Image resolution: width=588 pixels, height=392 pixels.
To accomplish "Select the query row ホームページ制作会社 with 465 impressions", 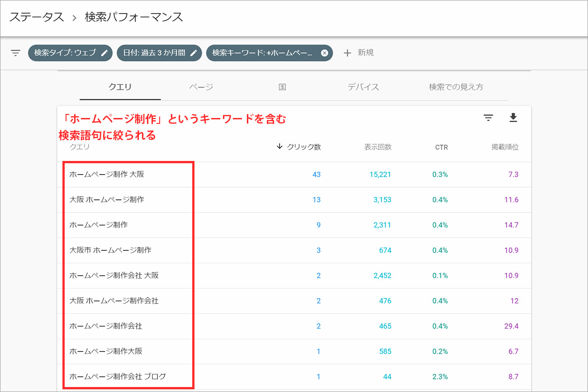I will 106,326.
